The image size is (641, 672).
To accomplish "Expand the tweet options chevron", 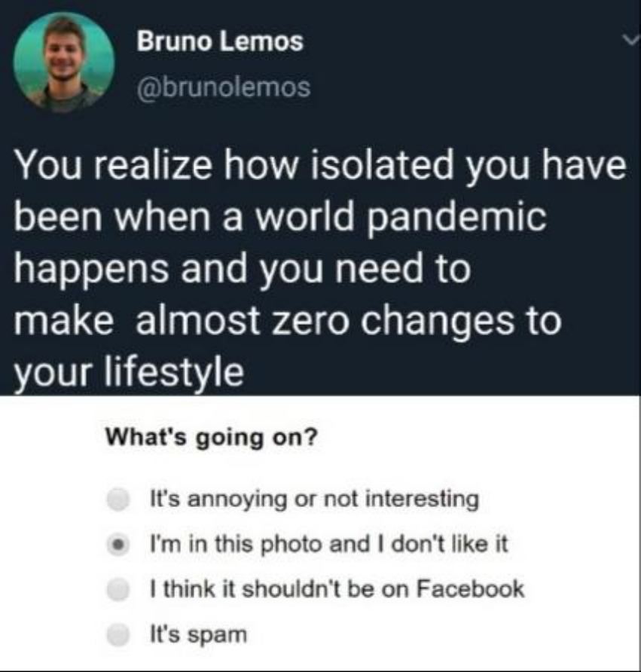I will (x=631, y=40).
